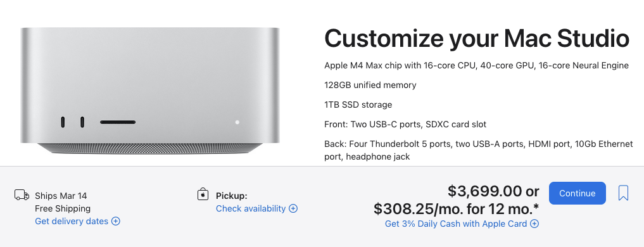Click the plus circle after Apple Card offer
Viewport: 644px width, 247px height.
point(534,224)
